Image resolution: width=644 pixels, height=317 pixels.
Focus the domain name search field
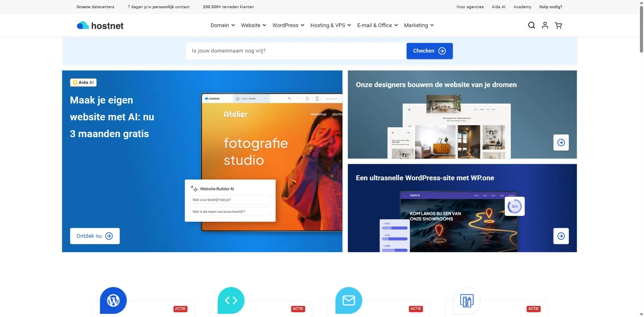pos(296,51)
